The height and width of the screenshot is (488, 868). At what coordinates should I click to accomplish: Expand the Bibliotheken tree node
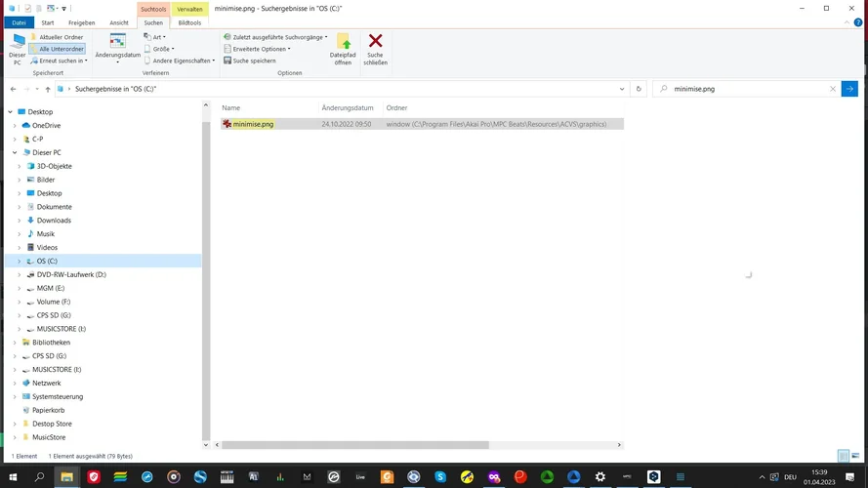click(15, 343)
